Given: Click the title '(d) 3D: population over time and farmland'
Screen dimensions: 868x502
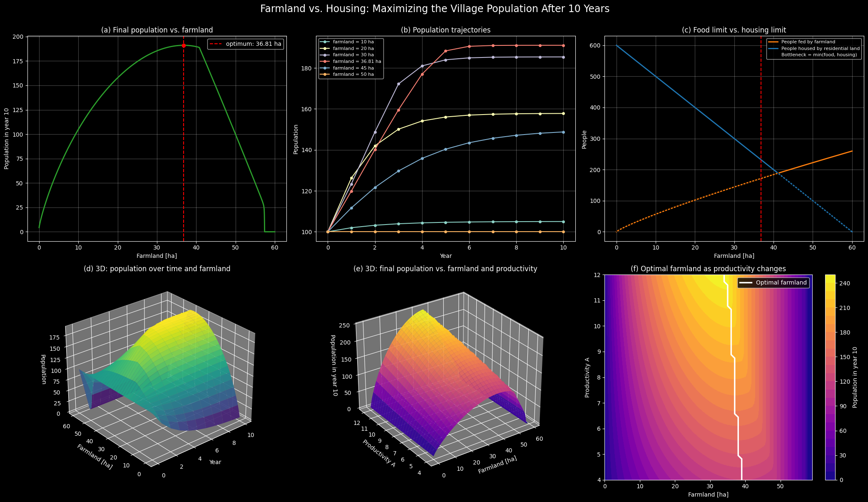Looking at the screenshot, I should [157, 269].
